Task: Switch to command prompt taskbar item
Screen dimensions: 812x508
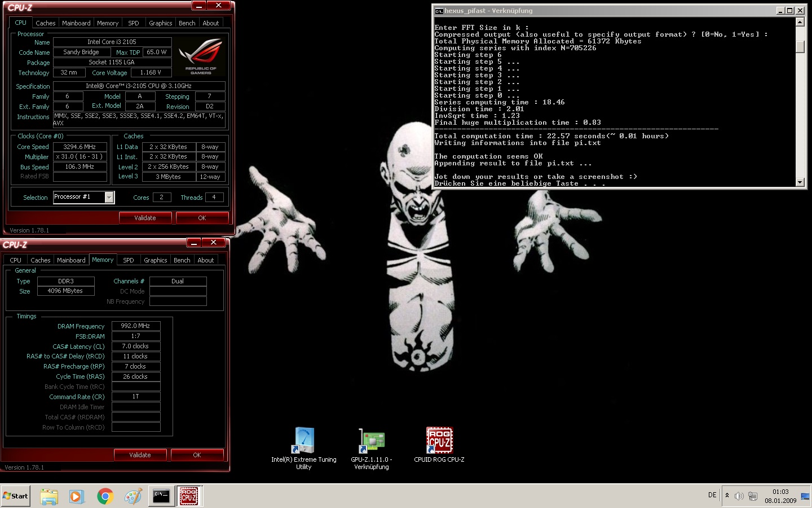Action: (161, 496)
